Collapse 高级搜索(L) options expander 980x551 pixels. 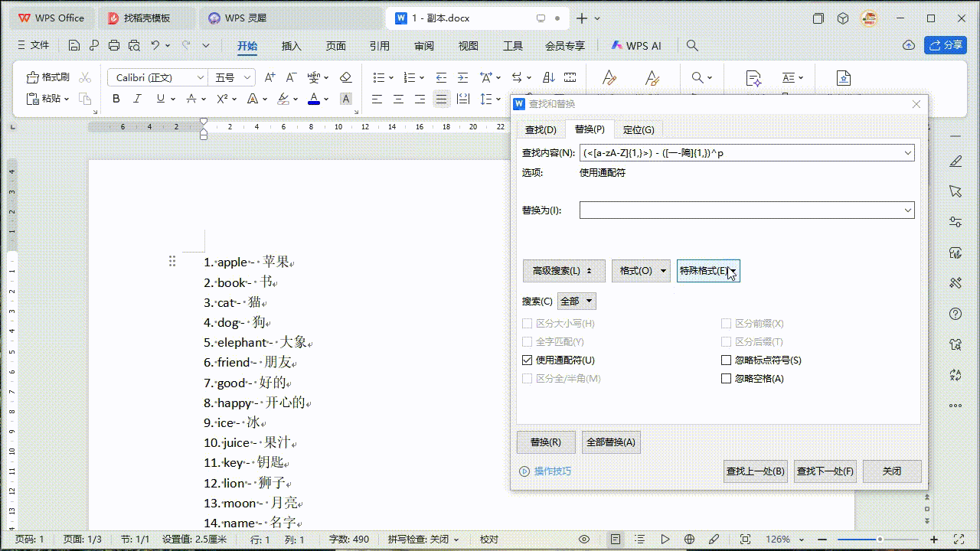click(563, 271)
